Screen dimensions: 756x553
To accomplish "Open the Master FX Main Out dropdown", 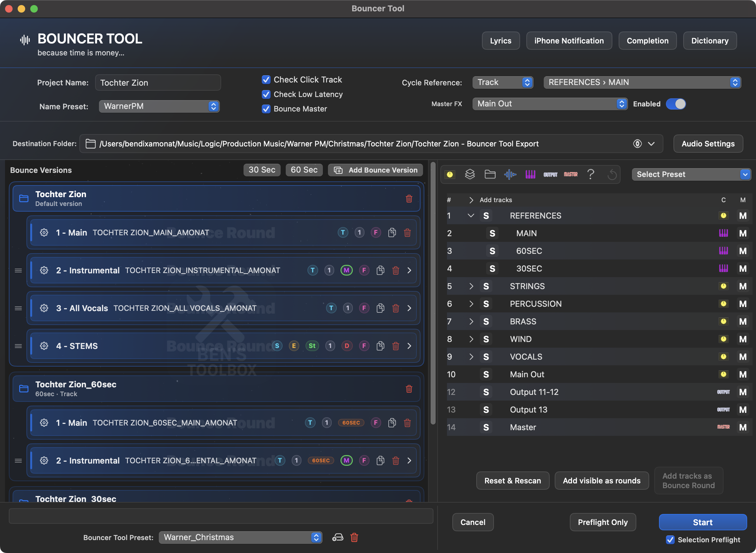I will coord(550,104).
